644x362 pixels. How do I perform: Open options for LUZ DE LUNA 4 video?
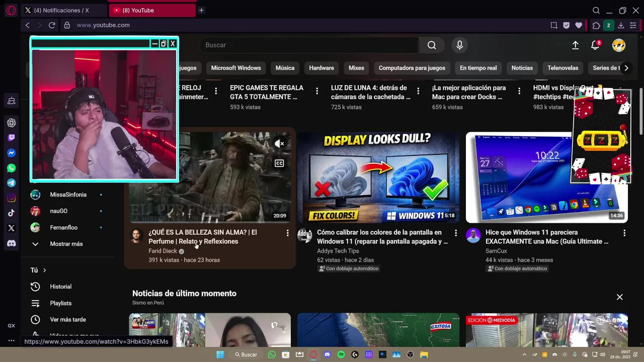418,91
